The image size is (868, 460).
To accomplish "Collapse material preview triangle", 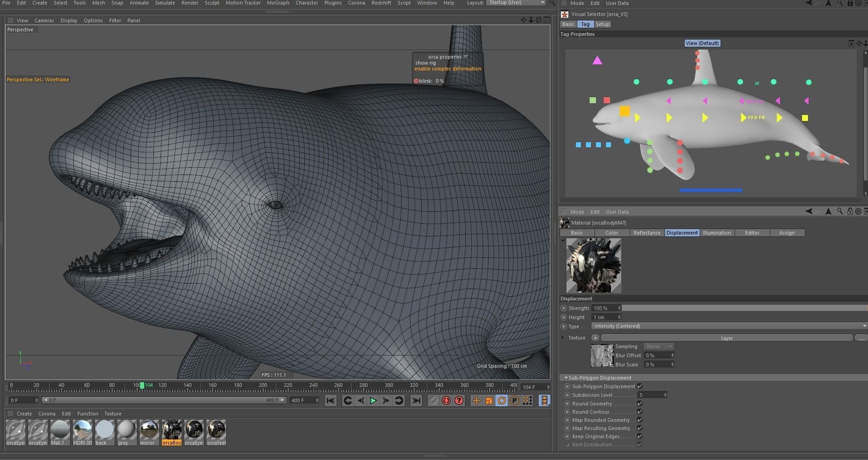I will pyautogui.click(x=563, y=240).
